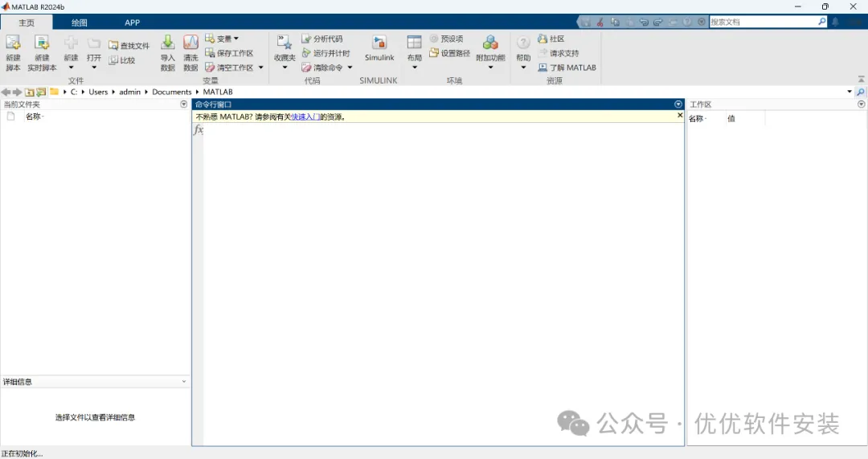Click the fx function browser icon
The width and height of the screenshot is (868, 459).
pyautogui.click(x=199, y=130)
